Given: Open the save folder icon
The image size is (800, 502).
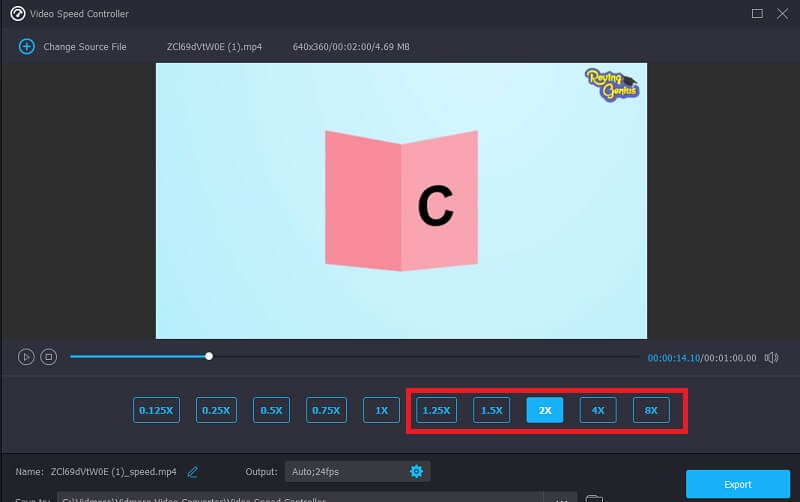Looking at the screenshot, I should [593, 498].
